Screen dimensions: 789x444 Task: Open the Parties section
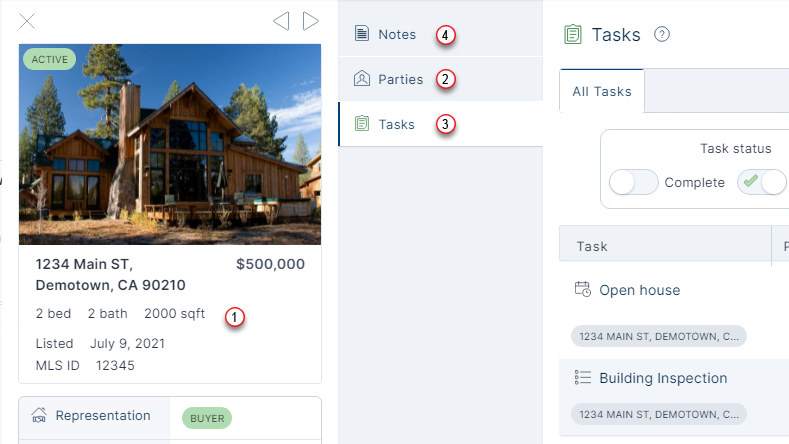click(400, 79)
